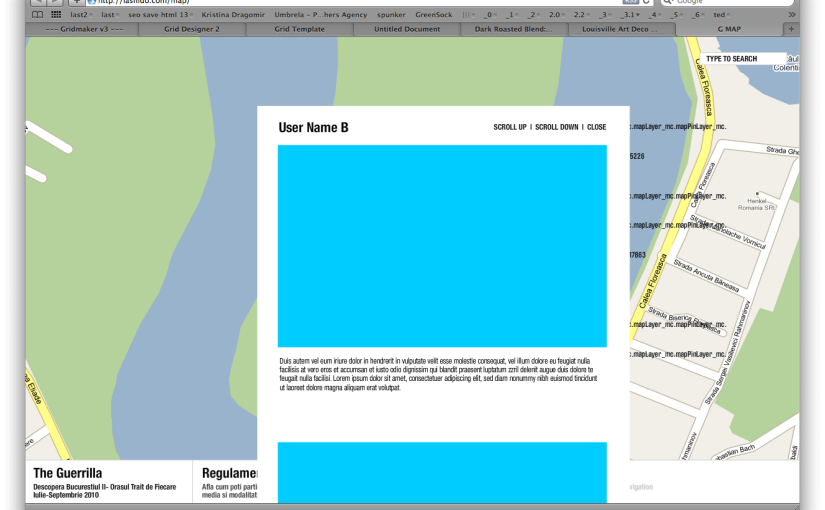Click the Henkel Romania SRL map label
This screenshot has width=825, height=510.
(x=757, y=204)
